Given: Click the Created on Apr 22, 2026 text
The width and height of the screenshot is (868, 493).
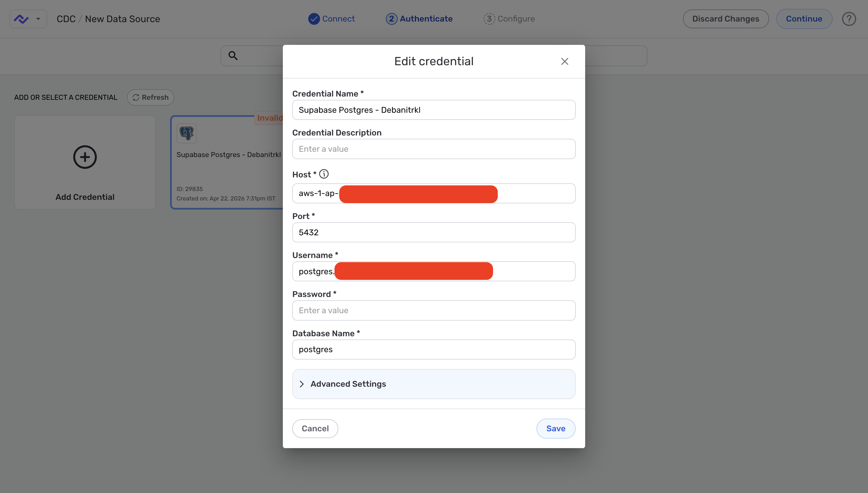Looking at the screenshot, I should pos(226,198).
